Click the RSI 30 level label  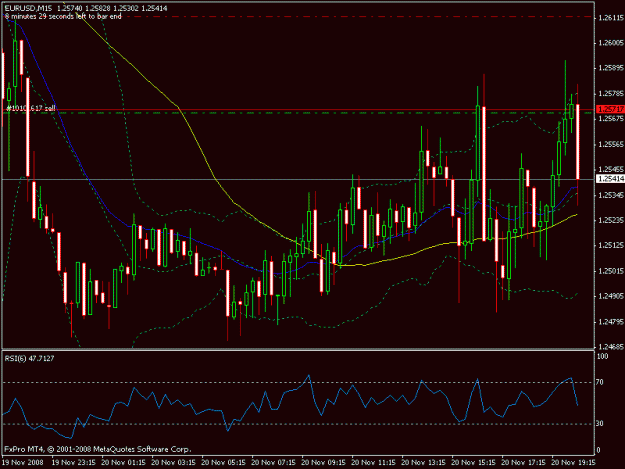point(599,424)
